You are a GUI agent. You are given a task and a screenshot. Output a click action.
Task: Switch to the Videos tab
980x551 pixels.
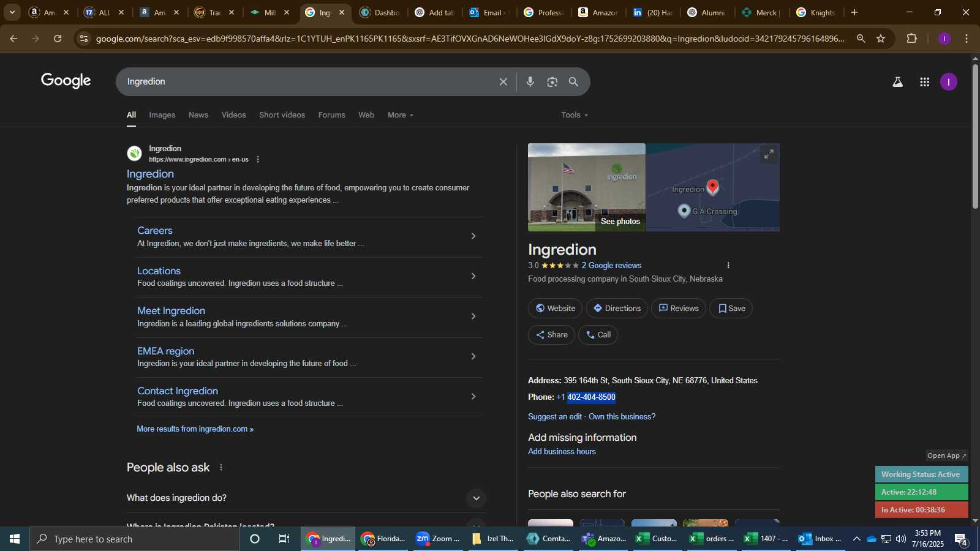pos(234,115)
